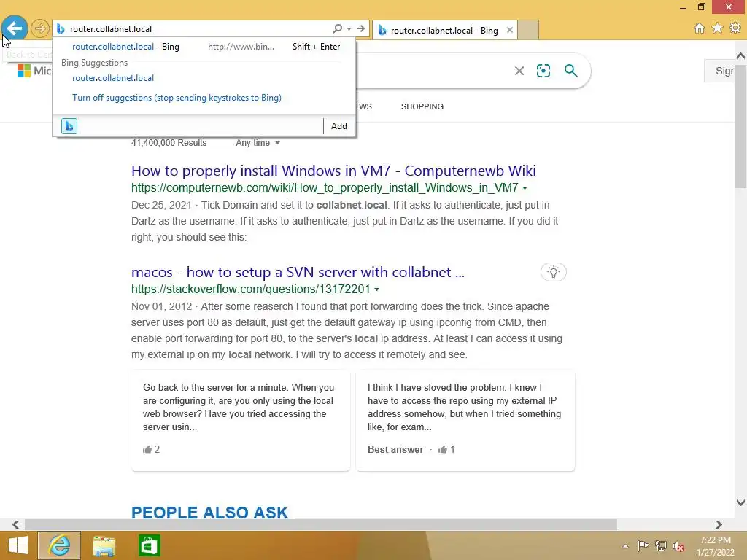Click the vertical scrollbar down arrow
The height and width of the screenshot is (560, 747).
[740, 502]
